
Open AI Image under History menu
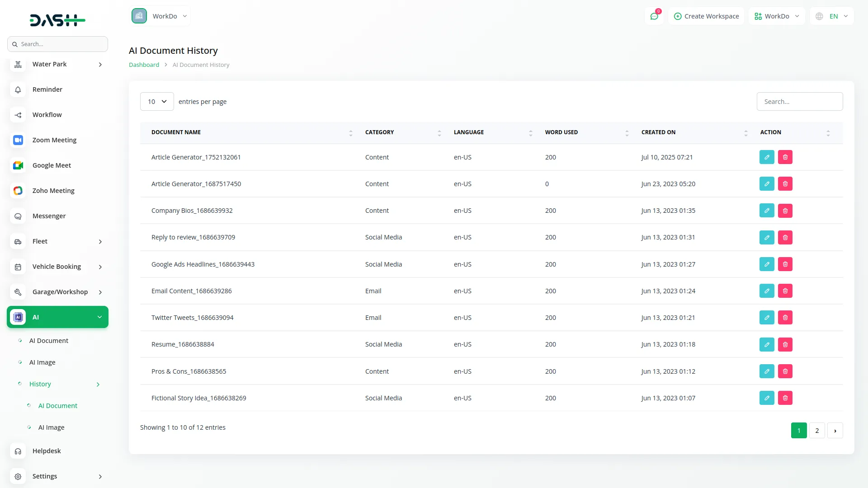pyautogui.click(x=51, y=427)
